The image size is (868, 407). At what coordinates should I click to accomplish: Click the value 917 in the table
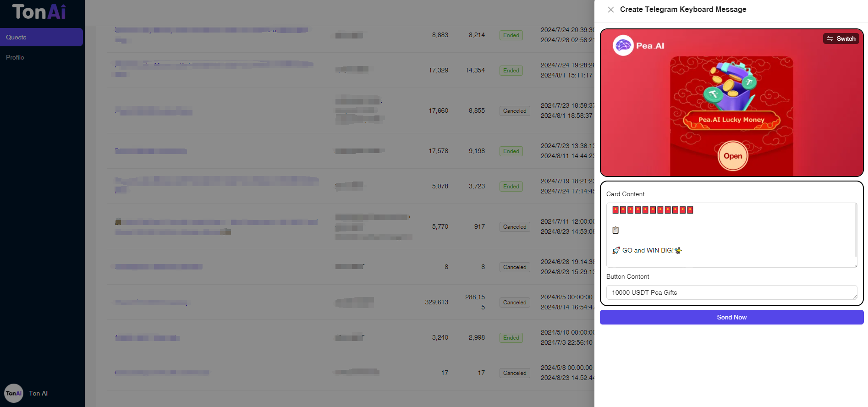point(479,226)
